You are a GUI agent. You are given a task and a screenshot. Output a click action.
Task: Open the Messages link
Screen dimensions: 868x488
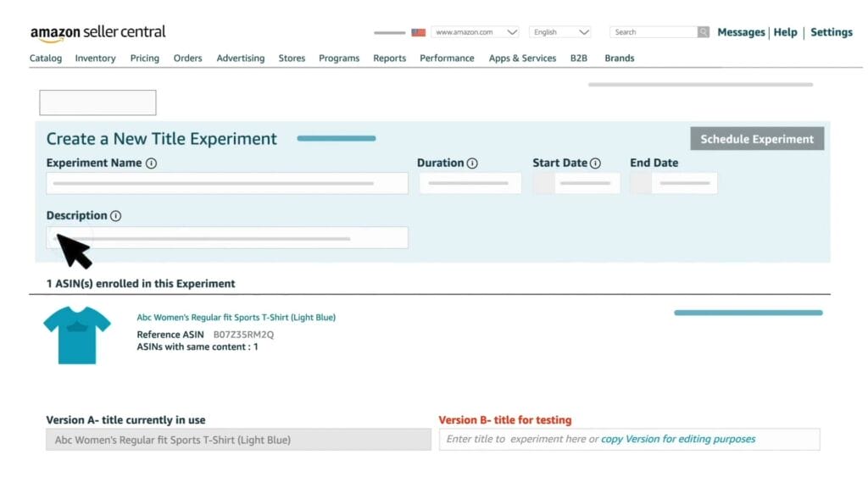point(741,32)
